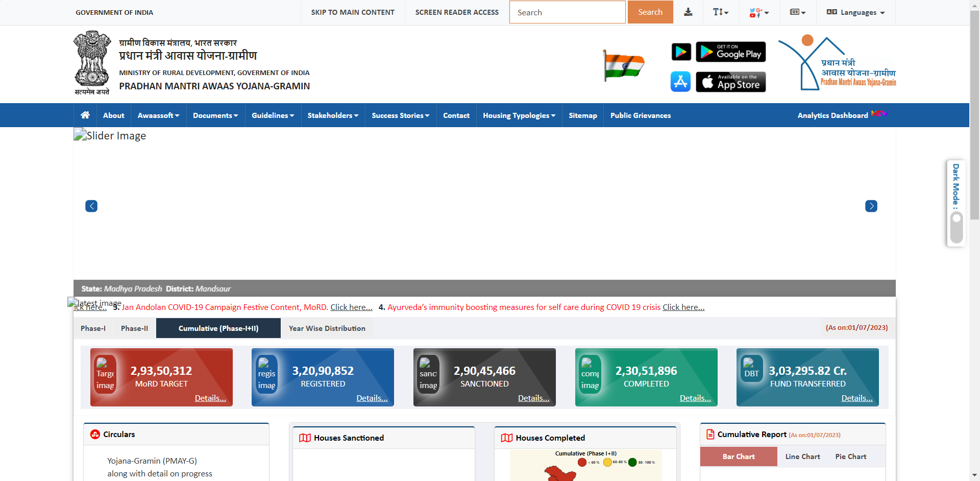
Task: Select the Bar Chart tab
Action: 739,456
